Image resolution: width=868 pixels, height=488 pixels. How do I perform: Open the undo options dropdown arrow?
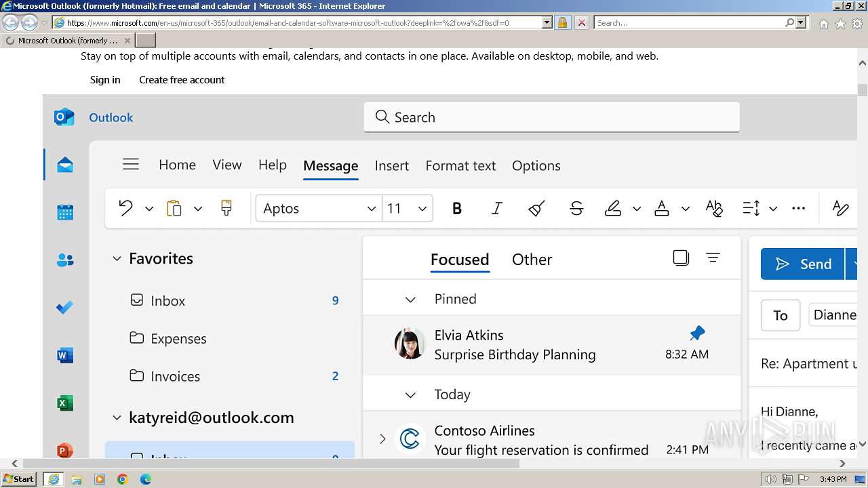click(149, 209)
